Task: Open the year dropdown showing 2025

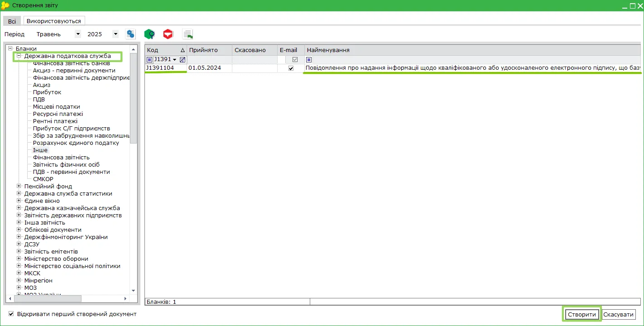Action: 115,34
